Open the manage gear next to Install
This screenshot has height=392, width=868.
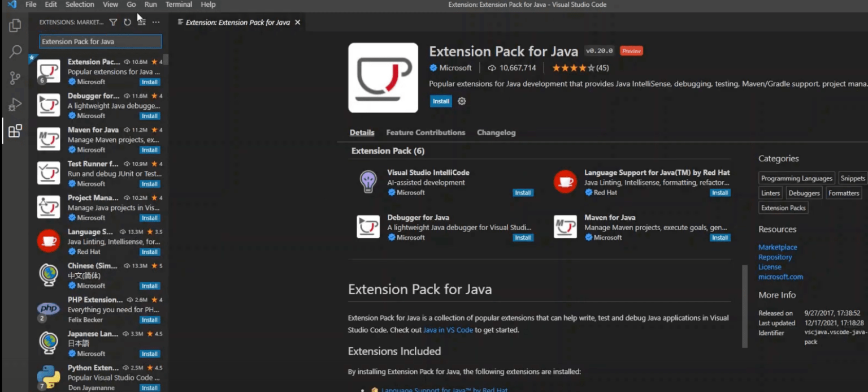[x=462, y=101]
